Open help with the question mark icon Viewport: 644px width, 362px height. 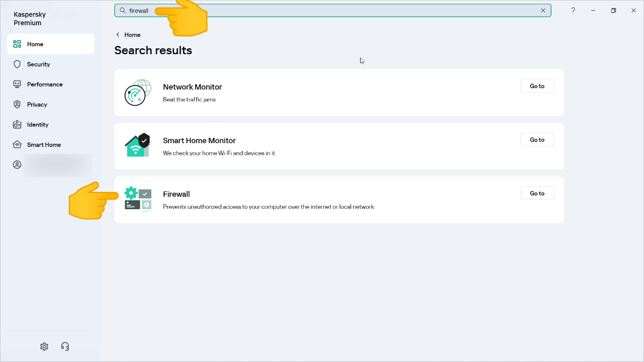pos(573,10)
